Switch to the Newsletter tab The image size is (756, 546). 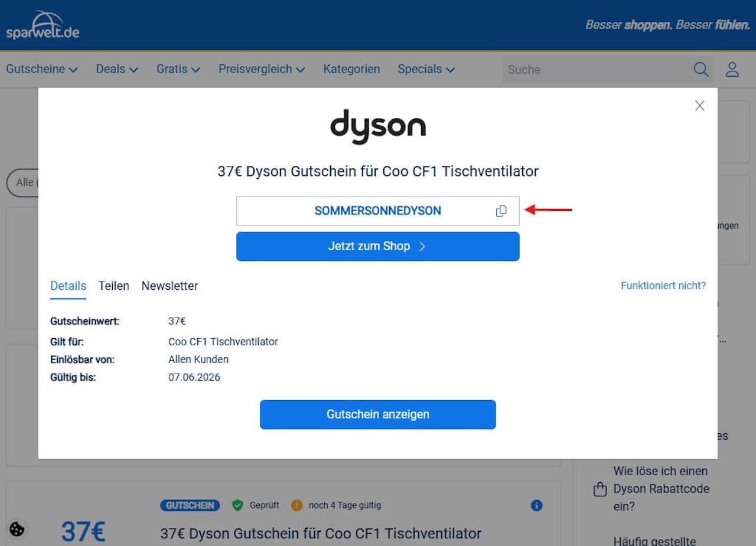point(170,286)
